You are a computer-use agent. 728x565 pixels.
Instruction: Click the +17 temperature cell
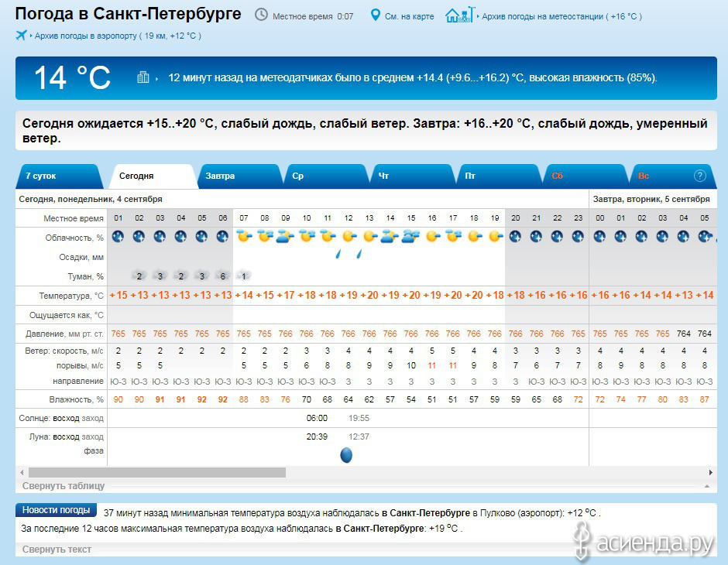pos(286,295)
